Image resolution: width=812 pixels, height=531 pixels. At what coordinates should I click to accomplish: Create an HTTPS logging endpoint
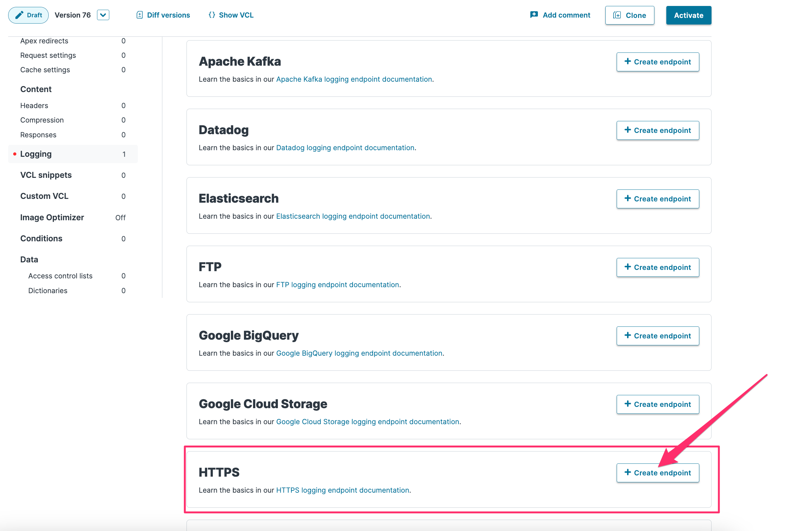tap(658, 473)
